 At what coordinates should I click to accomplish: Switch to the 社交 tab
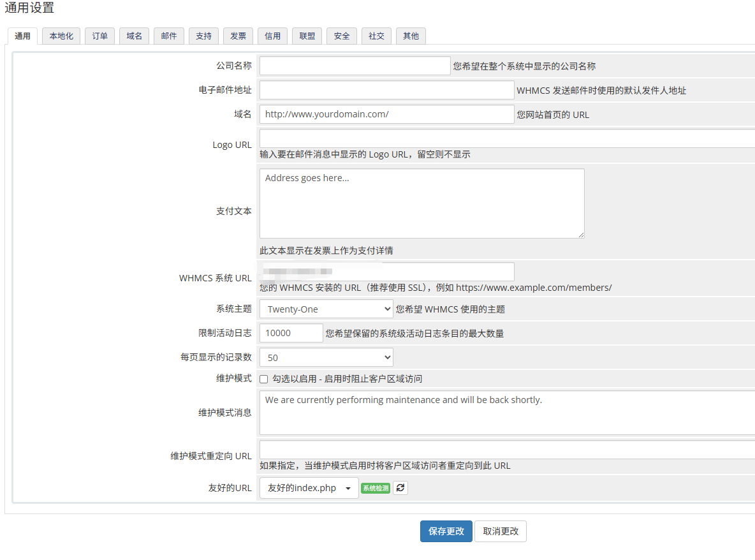click(376, 36)
